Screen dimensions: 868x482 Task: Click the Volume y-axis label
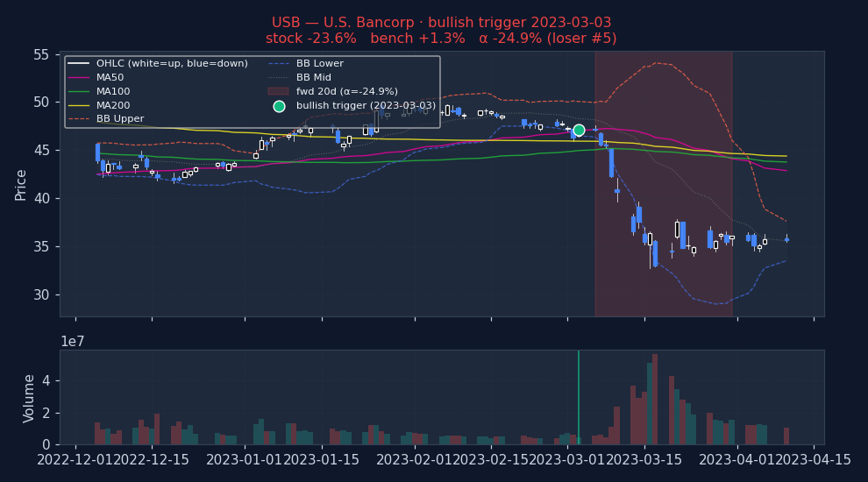[x=30, y=398]
